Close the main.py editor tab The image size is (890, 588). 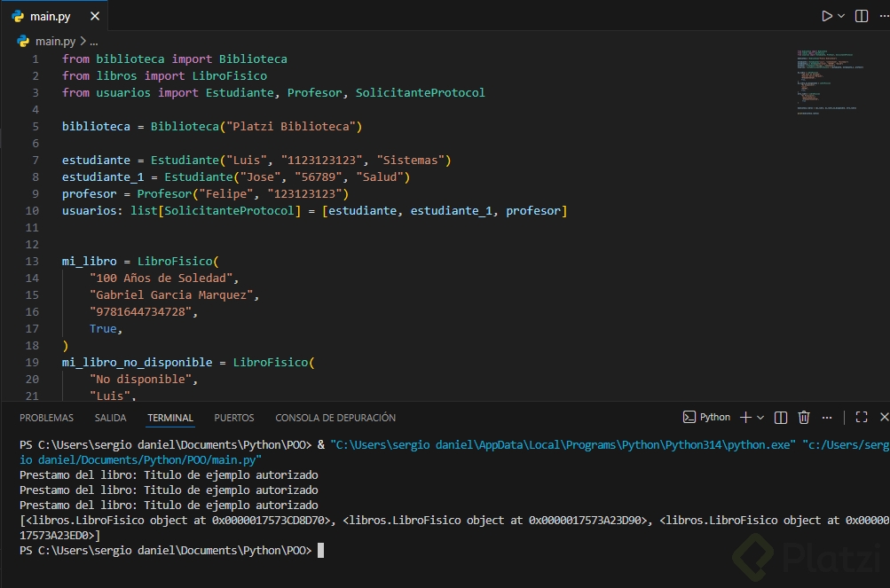[x=95, y=16]
